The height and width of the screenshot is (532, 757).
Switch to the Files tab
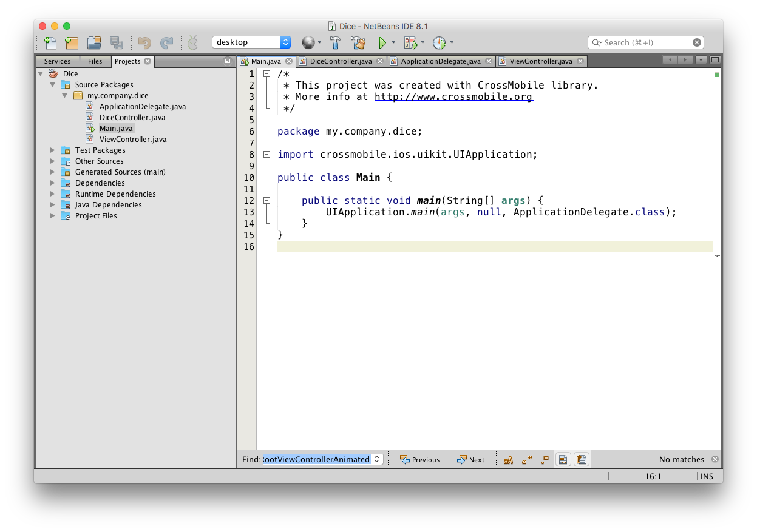tap(95, 61)
